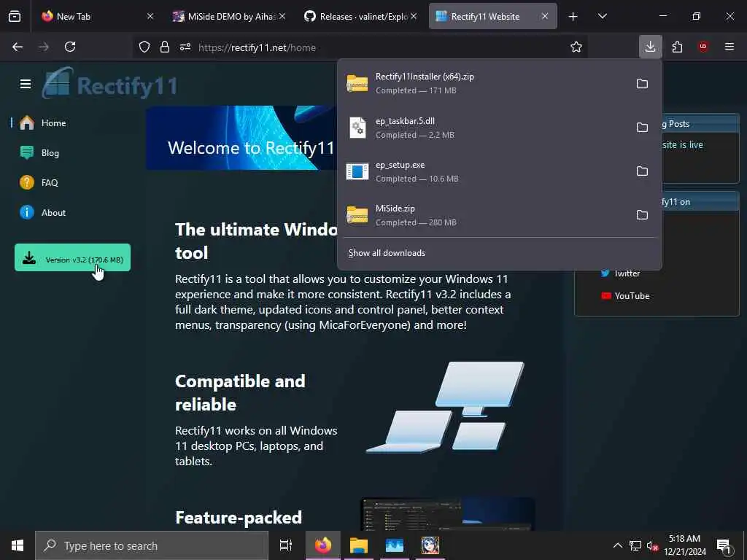Close the New Tab tab
747x560 pixels.
pyautogui.click(x=150, y=16)
